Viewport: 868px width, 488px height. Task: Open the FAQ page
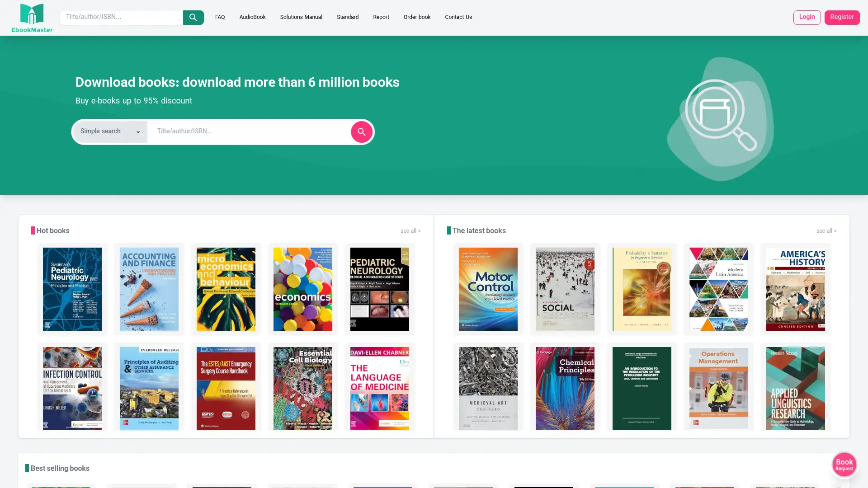(x=220, y=17)
